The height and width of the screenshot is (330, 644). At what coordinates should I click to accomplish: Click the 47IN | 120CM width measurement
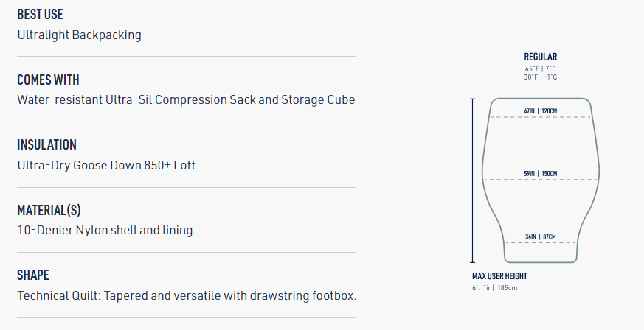(x=541, y=111)
